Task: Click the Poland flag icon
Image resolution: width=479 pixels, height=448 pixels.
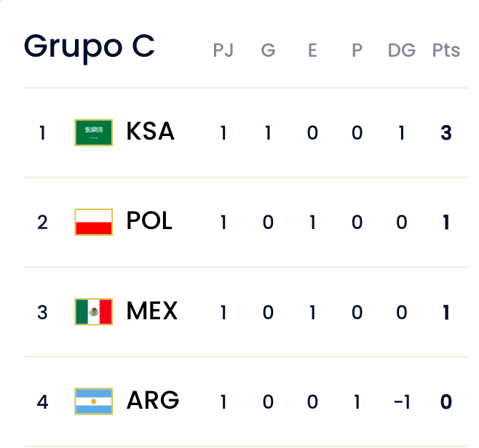Action: point(93,222)
